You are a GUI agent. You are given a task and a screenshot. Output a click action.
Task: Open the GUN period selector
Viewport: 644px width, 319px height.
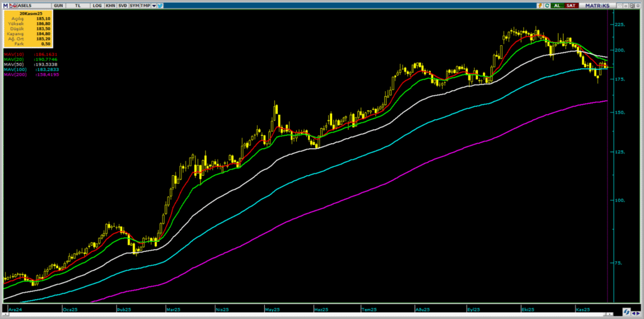click(58, 5)
